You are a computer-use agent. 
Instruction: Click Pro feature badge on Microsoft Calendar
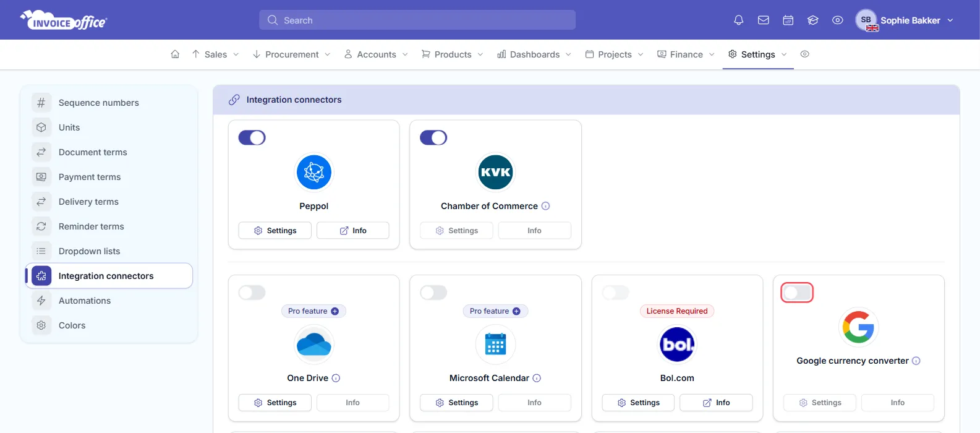coord(495,311)
